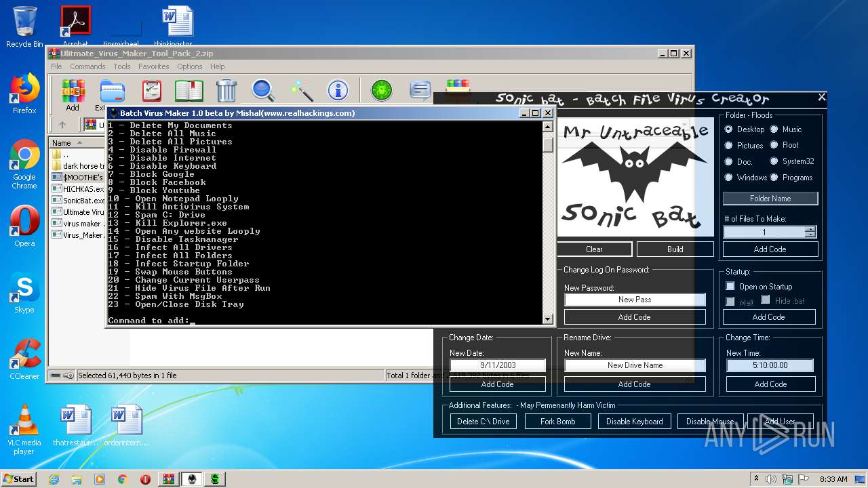This screenshot has height=488, width=868.
Task: Select CCleaner desktop shortcut
Action: point(24,359)
